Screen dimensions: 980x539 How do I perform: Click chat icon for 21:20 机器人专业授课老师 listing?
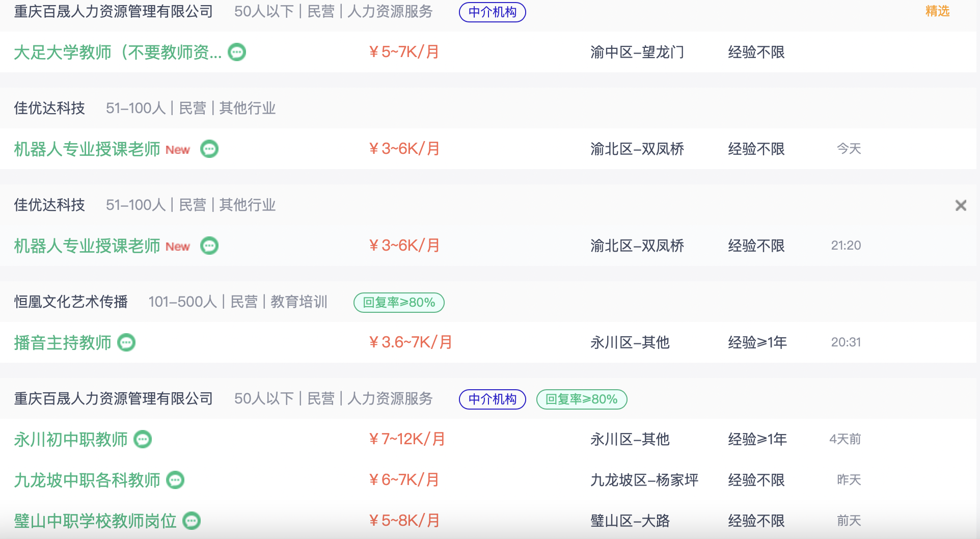click(209, 246)
